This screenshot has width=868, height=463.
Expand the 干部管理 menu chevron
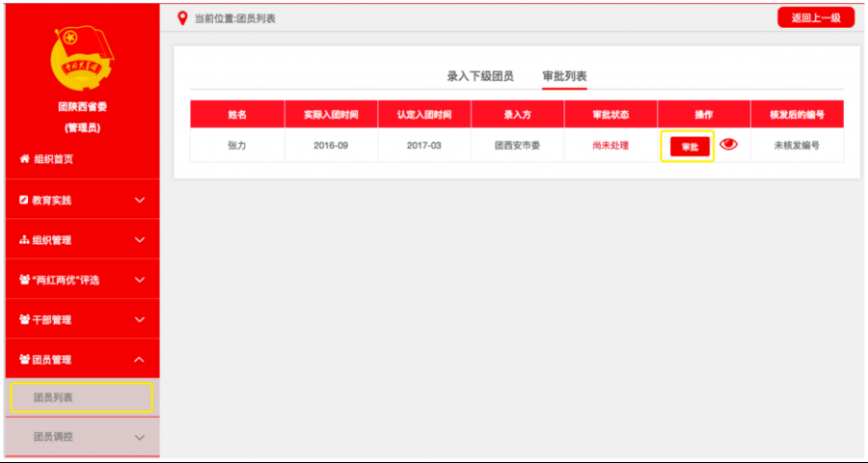(x=139, y=319)
